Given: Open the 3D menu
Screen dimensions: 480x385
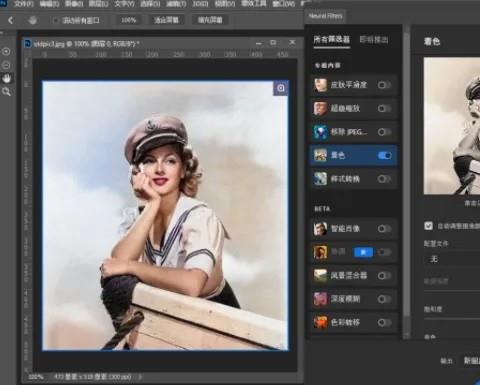Looking at the screenshot, I should click(x=200, y=4).
